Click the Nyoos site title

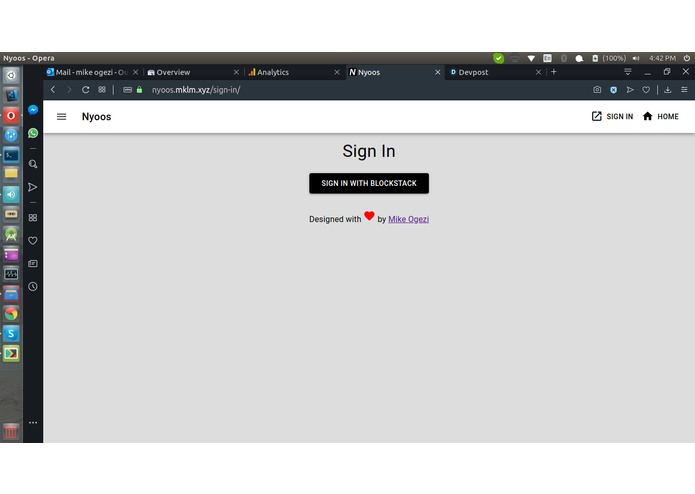click(96, 117)
